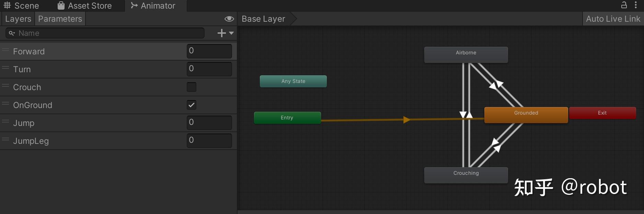Select the Airborne state node
This screenshot has width=644, height=214.
coord(466,55)
